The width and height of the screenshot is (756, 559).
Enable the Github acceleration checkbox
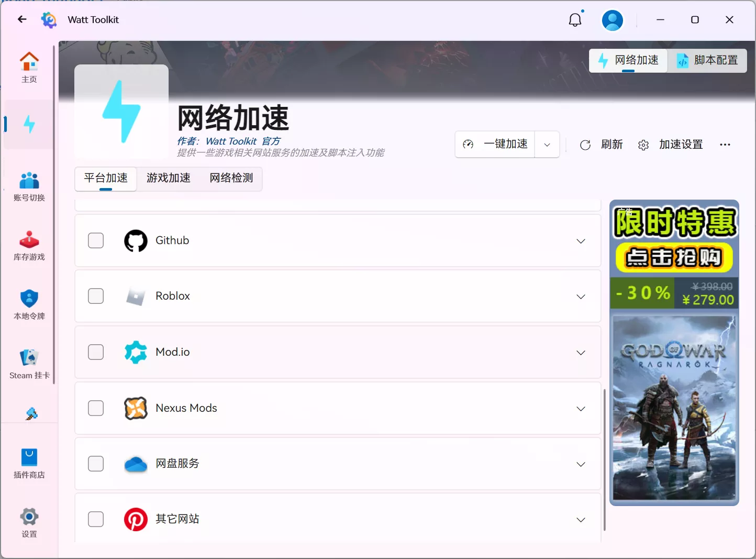click(x=96, y=240)
